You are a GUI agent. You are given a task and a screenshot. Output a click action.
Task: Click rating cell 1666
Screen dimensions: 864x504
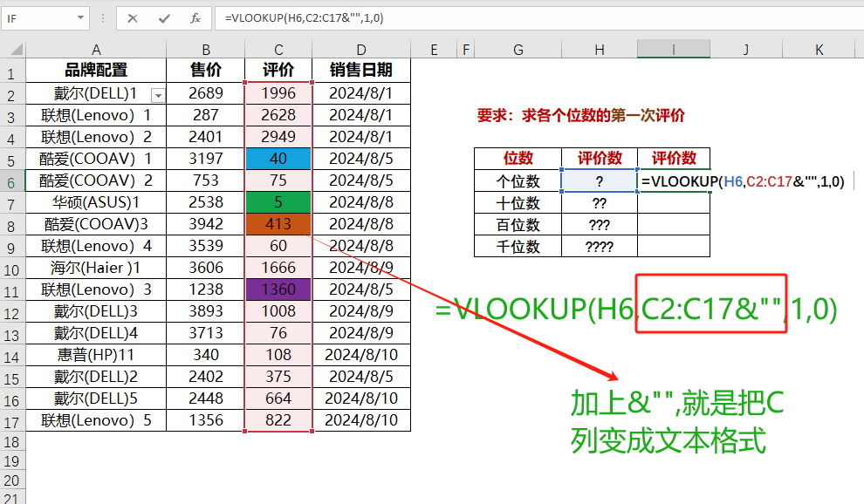click(x=278, y=268)
